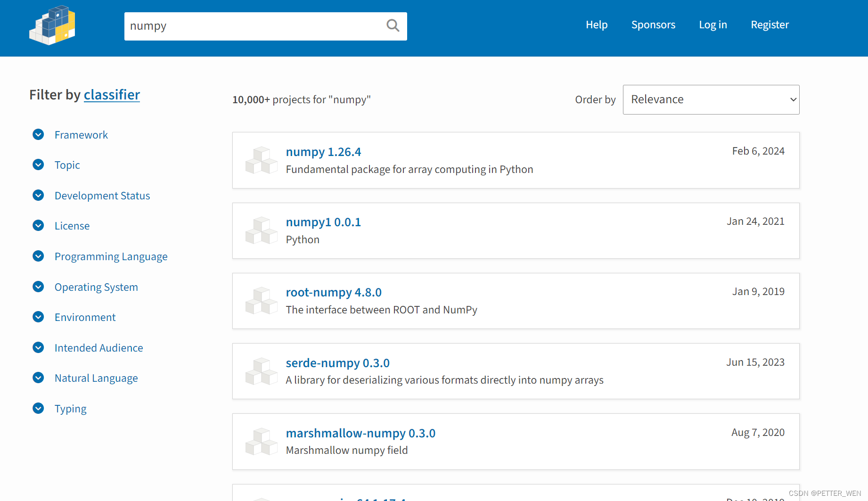The width and height of the screenshot is (868, 501).
Task: Select the Typing filter label
Action: point(71,409)
